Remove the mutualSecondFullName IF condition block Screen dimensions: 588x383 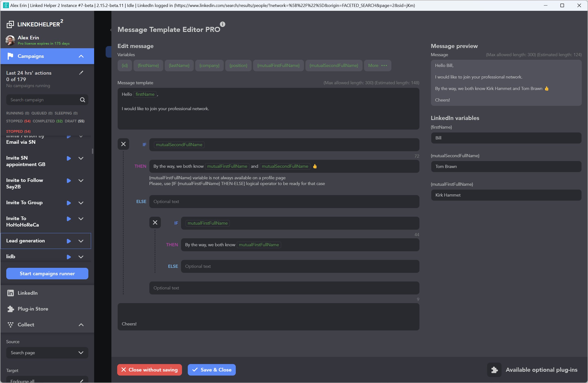[123, 144]
